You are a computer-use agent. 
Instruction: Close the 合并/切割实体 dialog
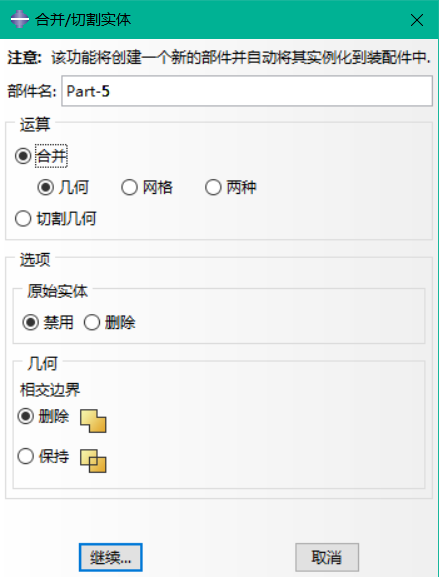click(x=417, y=20)
